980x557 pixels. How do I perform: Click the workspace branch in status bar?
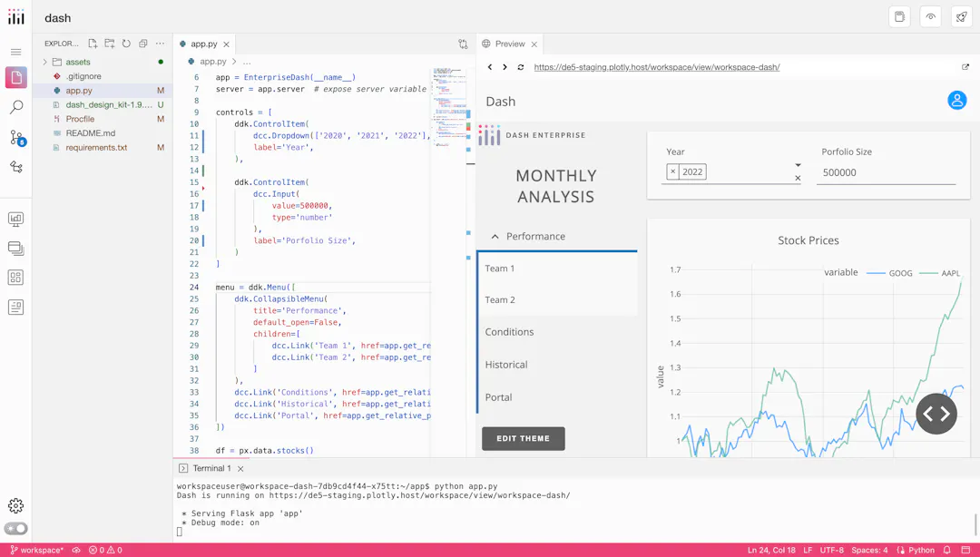(x=37, y=550)
